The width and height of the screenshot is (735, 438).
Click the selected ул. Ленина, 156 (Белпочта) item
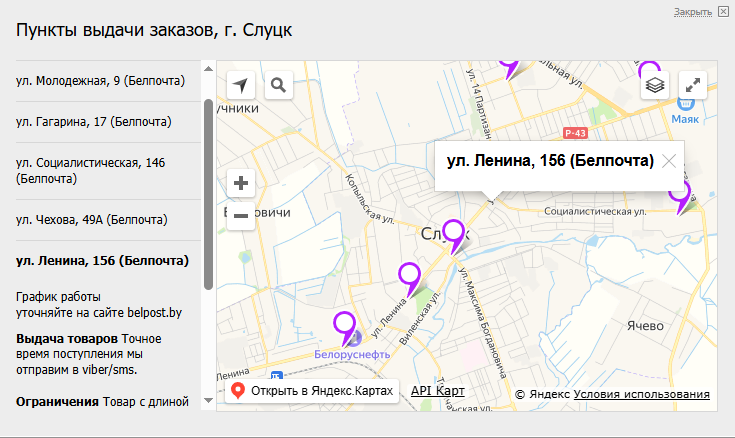click(x=102, y=261)
